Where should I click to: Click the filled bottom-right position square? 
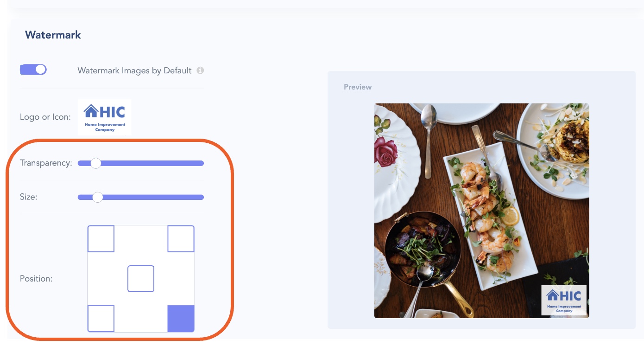pyautogui.click(x=181, y=319)
